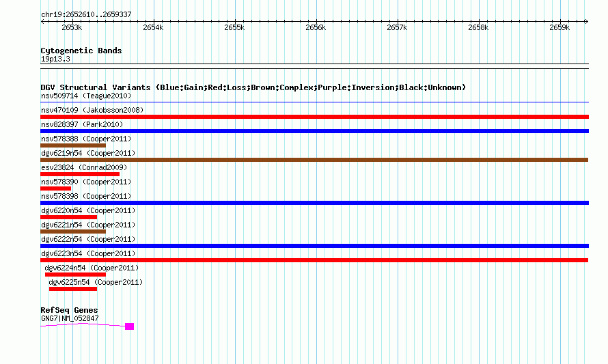Click the esv23824 (Conrad2009) label

[x=84, y=167]
